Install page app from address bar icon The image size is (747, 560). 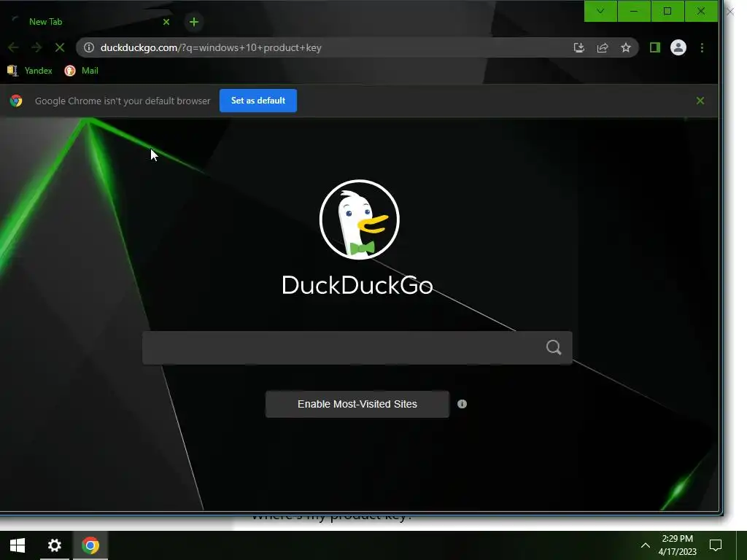(x=578, y=47)
